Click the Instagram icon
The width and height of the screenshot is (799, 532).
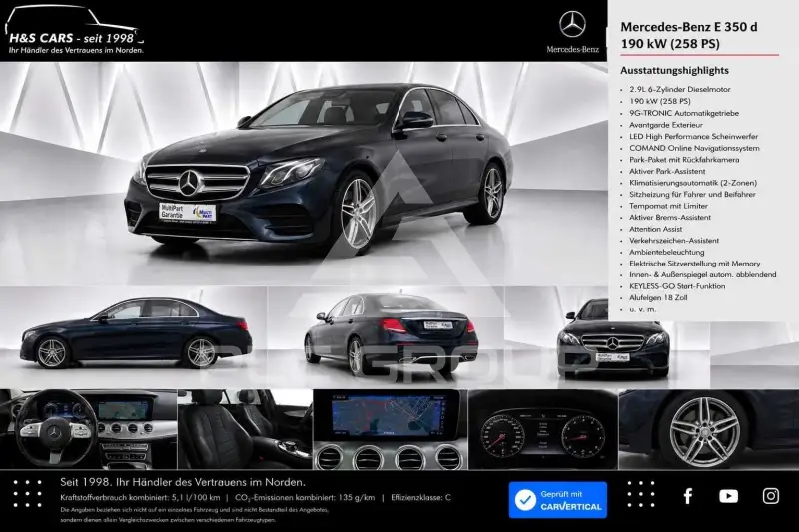pyautogui.click(x=770, y=496)
